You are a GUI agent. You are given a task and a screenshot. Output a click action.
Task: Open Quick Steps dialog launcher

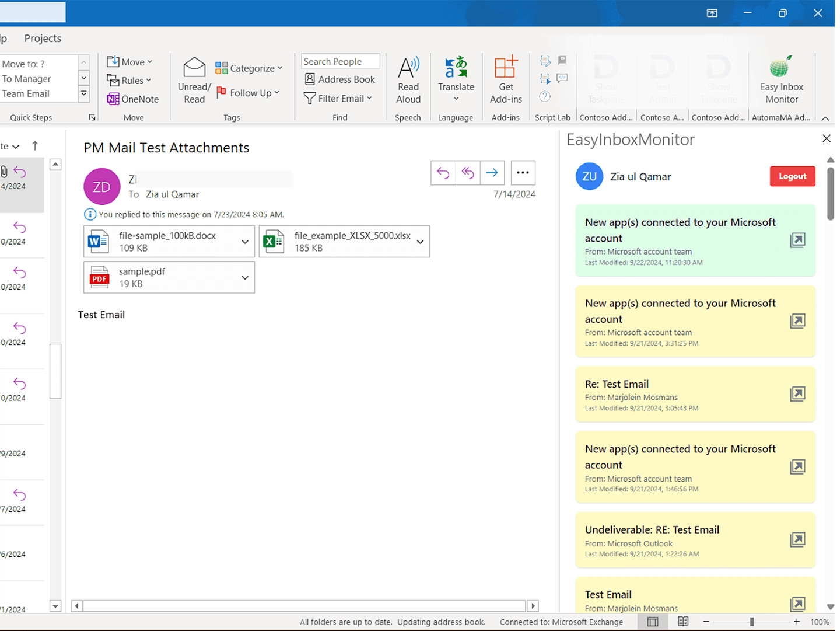coord(92,117)
